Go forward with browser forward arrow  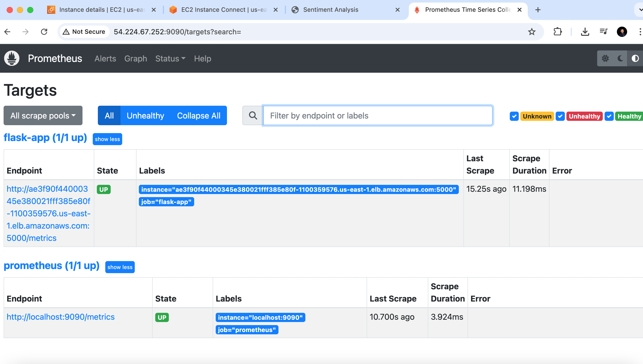click(x=25, y=32)
